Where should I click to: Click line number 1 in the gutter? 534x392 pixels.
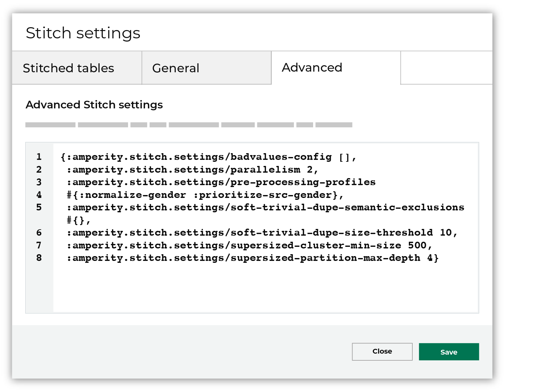point(39,157)
